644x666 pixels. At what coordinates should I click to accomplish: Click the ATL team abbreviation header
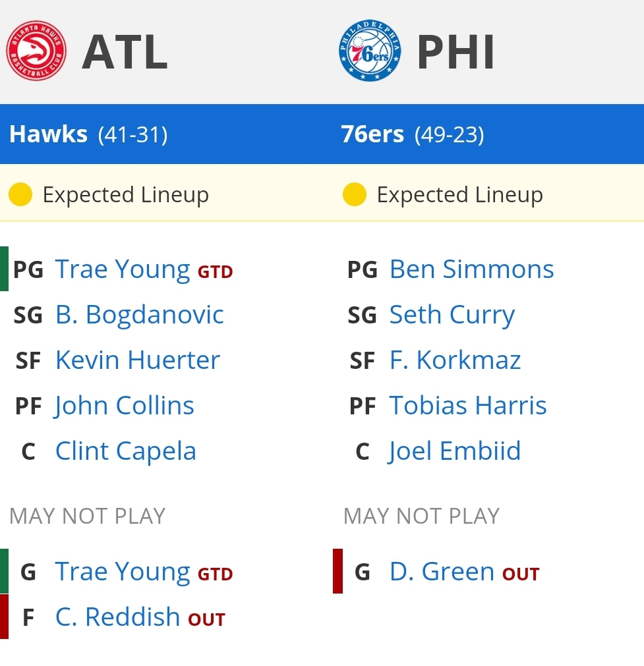(x=125, y=52)
